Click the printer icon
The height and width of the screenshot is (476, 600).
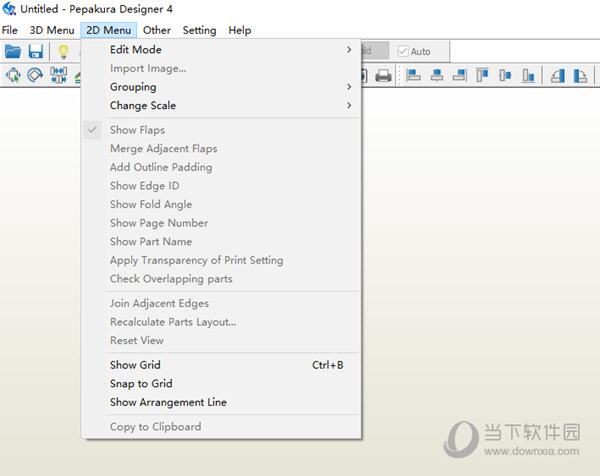click(x=383, y=75)
